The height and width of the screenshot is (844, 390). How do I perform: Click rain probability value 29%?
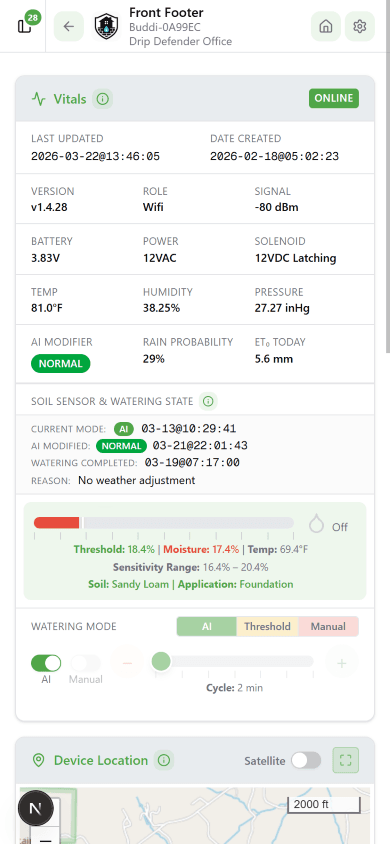pos(154,358)
